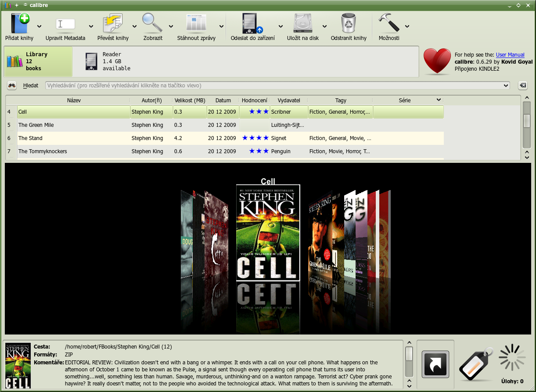The image size is (536, 392).
Task: Click the Přidat knihy add books icon
Action: pyautogui.click(x=19, y=24)
